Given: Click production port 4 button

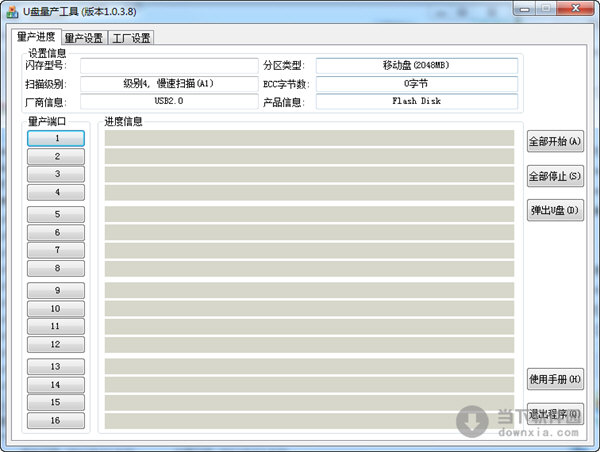Looking at the screenshot, I should [x=57, y=192].
